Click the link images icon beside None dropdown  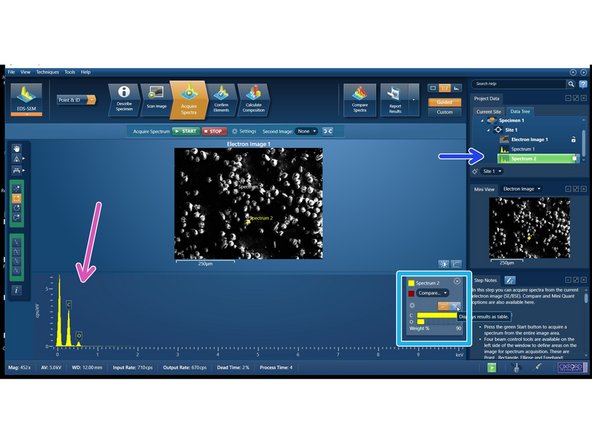point(327,131)
